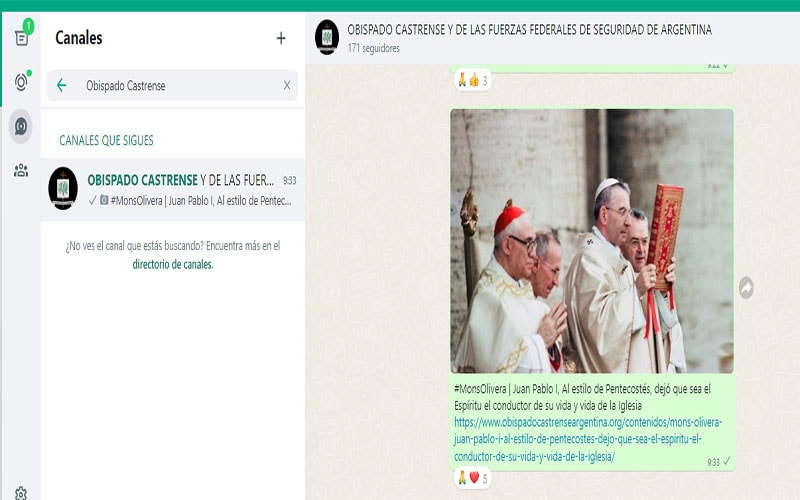Screen dimensions: 800x500
Task: Click the Obispado Castrense search field
Action: coord(172,85)
